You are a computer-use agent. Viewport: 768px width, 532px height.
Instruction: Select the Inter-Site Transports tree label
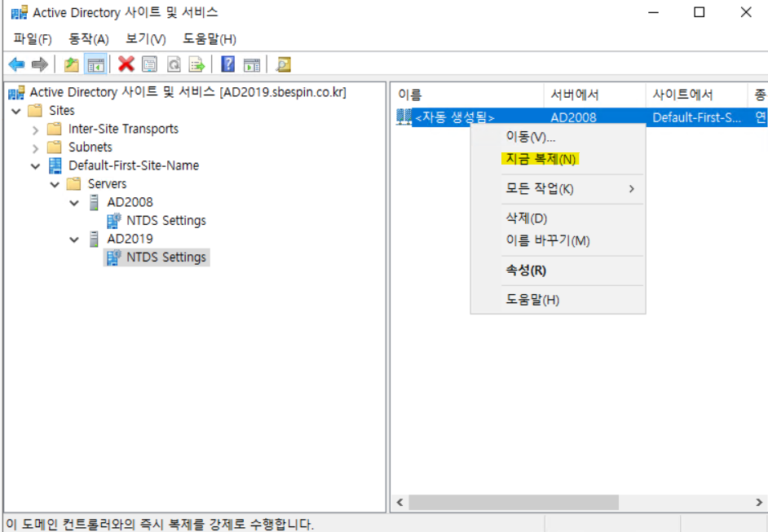(x=123, y=130)
